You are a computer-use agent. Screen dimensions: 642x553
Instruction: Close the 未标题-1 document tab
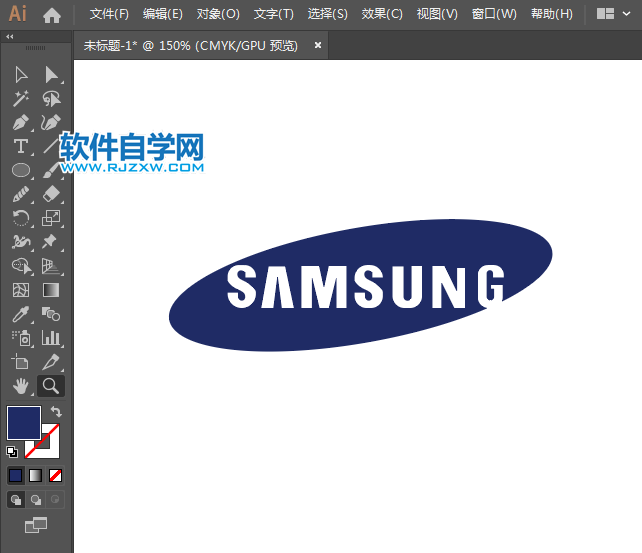(318, 45)
